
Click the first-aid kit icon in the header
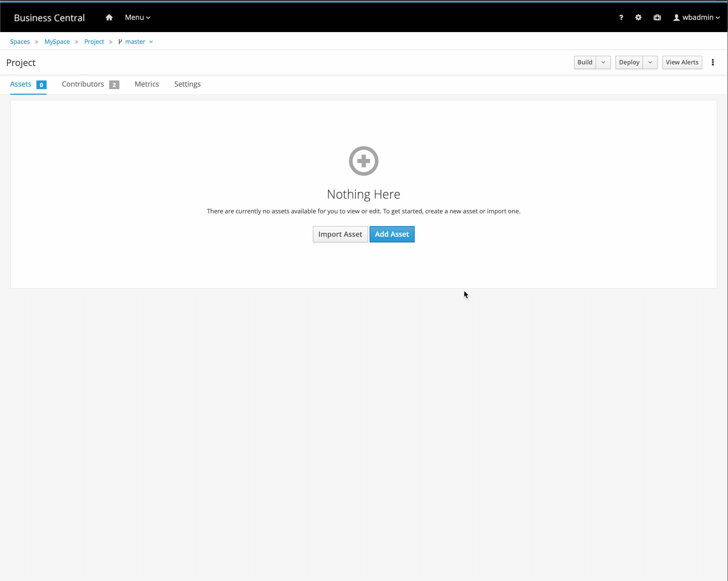[657, 18]
